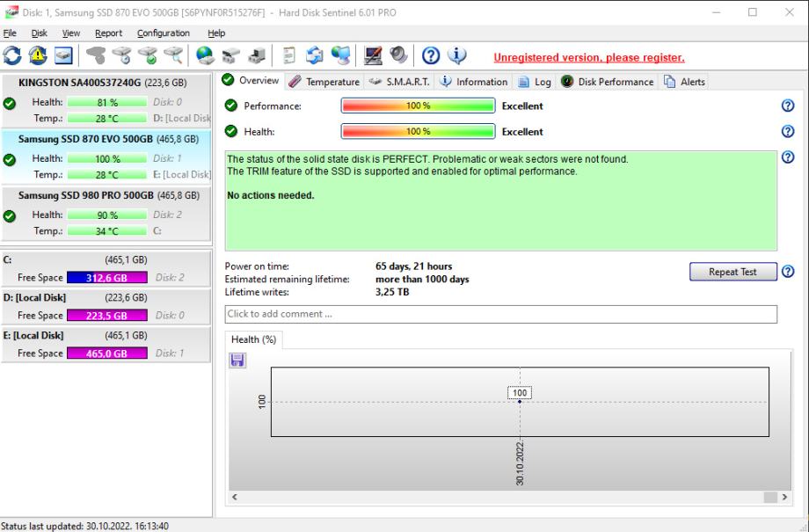Select the KINGSTON SA400S37240G disk entry
809x532 pixels.
(x=106, y=100)
